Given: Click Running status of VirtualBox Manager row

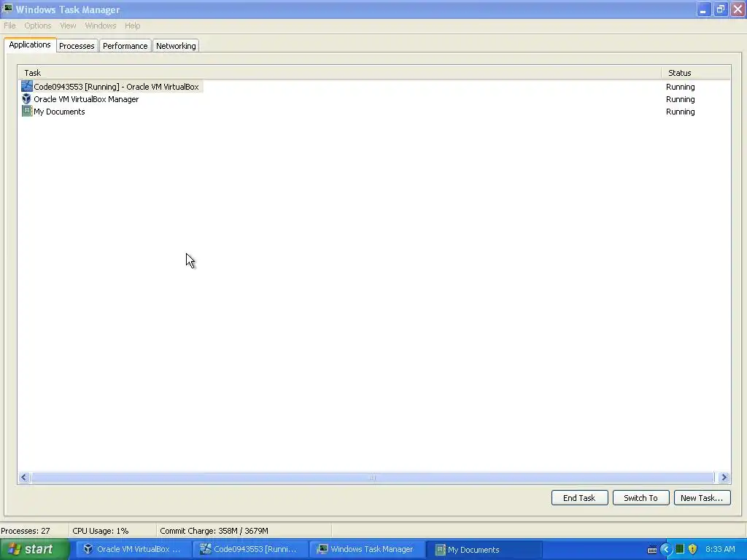Looking at the screenshot, I should [681, 99].
